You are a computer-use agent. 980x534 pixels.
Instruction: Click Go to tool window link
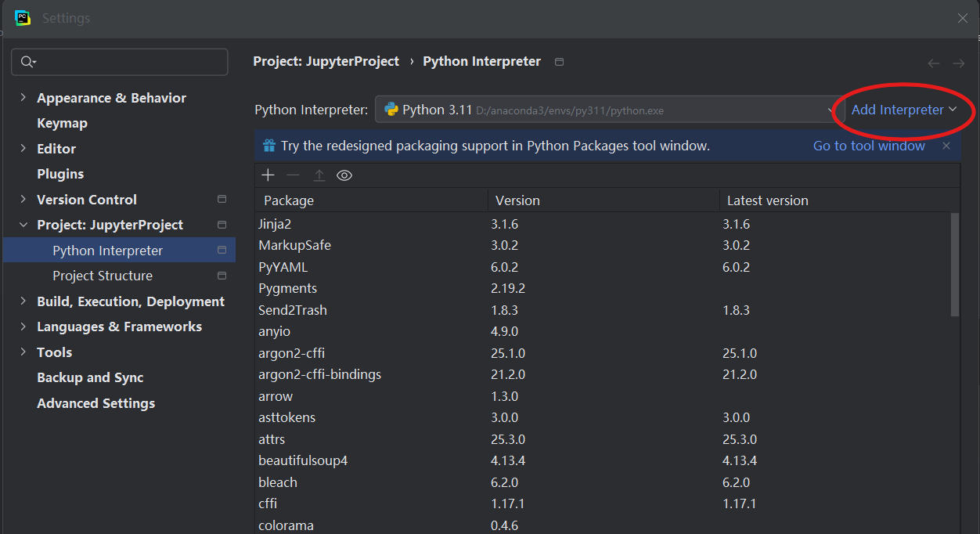click(869, 146)
